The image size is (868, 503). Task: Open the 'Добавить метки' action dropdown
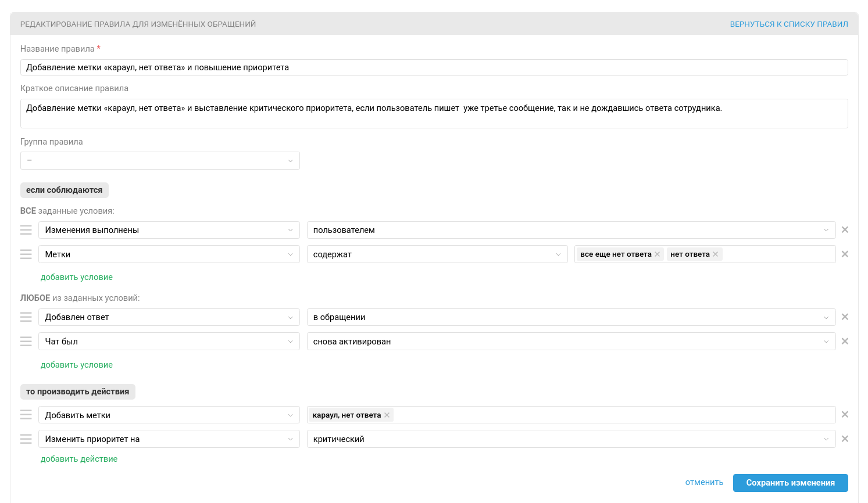(169, 415)
